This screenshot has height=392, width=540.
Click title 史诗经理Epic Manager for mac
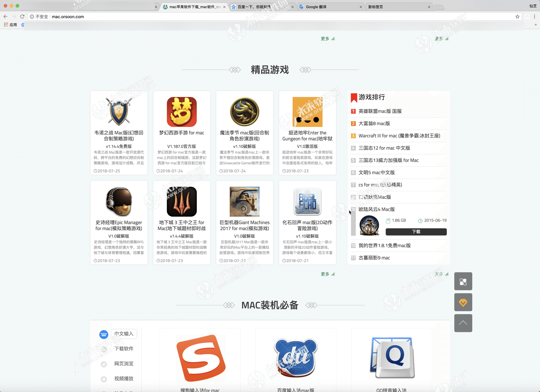coord(119,225)
